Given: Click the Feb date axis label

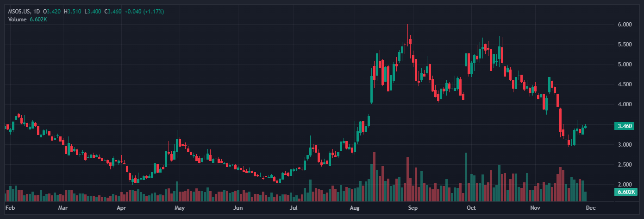Looking at the screenshot, I should pyautogui.click(x=9, y=209).
